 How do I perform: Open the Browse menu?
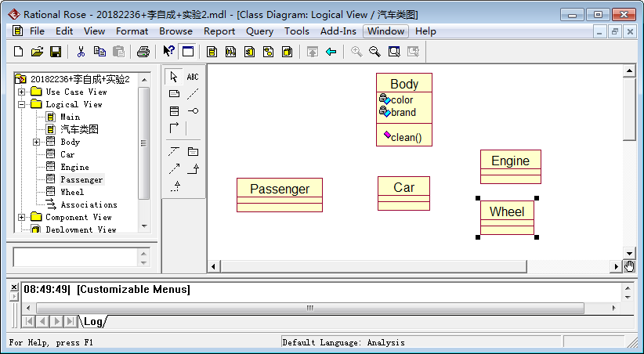(175, 31)
